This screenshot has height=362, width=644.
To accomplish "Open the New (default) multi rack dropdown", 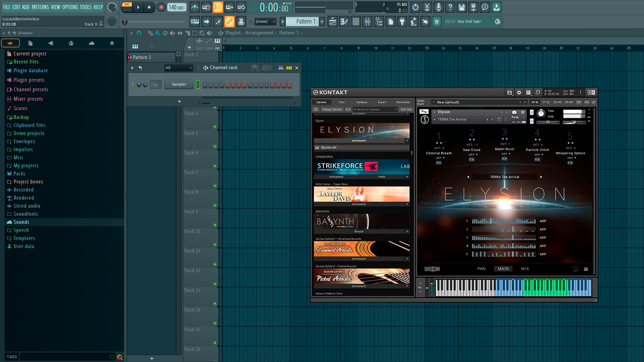I will 480,102.
